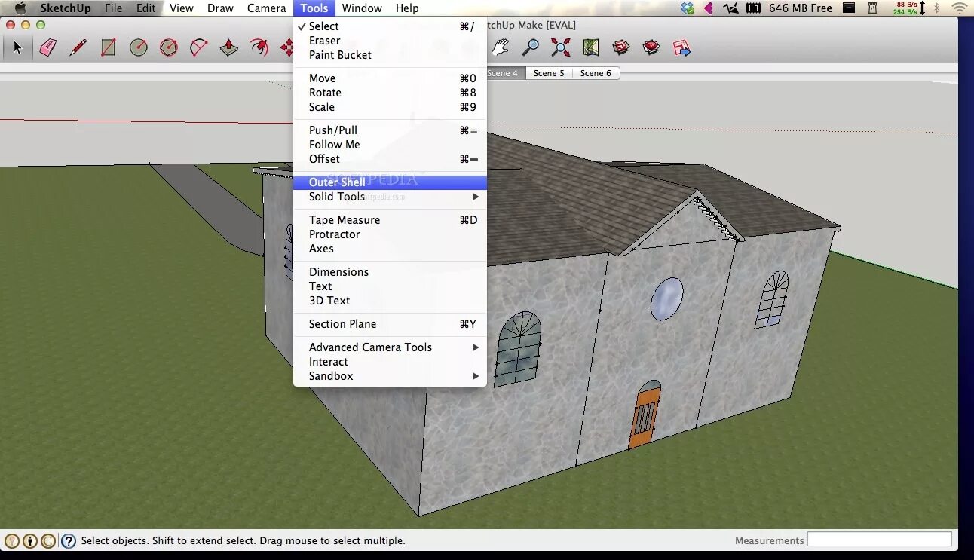Choose Tape Measure menu item
Viewport: 974px width, 560px height.
[x=390, y=220]
